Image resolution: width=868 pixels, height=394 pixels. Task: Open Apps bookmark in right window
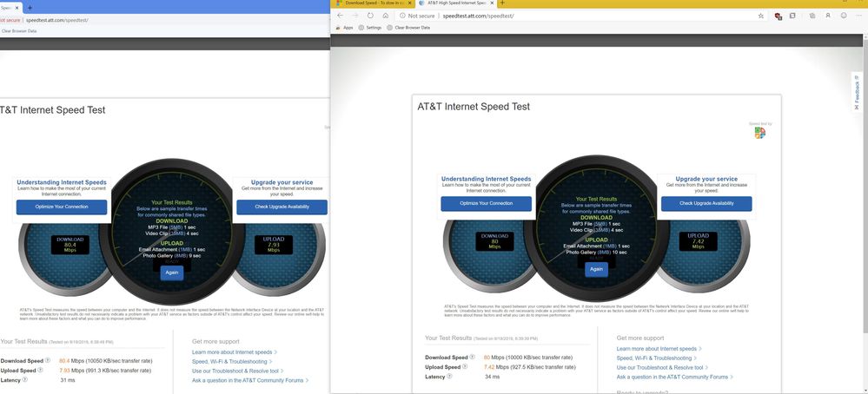coord(344,27)
